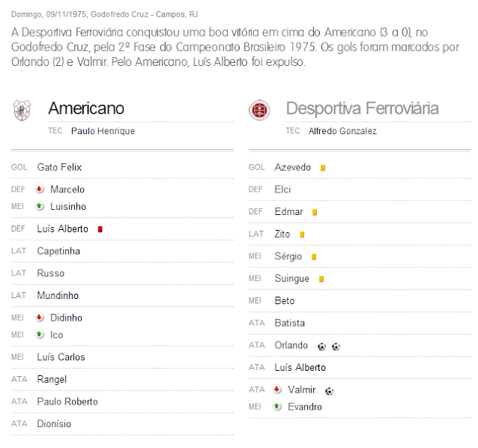Click the Americano team crest icon
The height and width of the screenshot is (448, 478).
click(22, 110)
